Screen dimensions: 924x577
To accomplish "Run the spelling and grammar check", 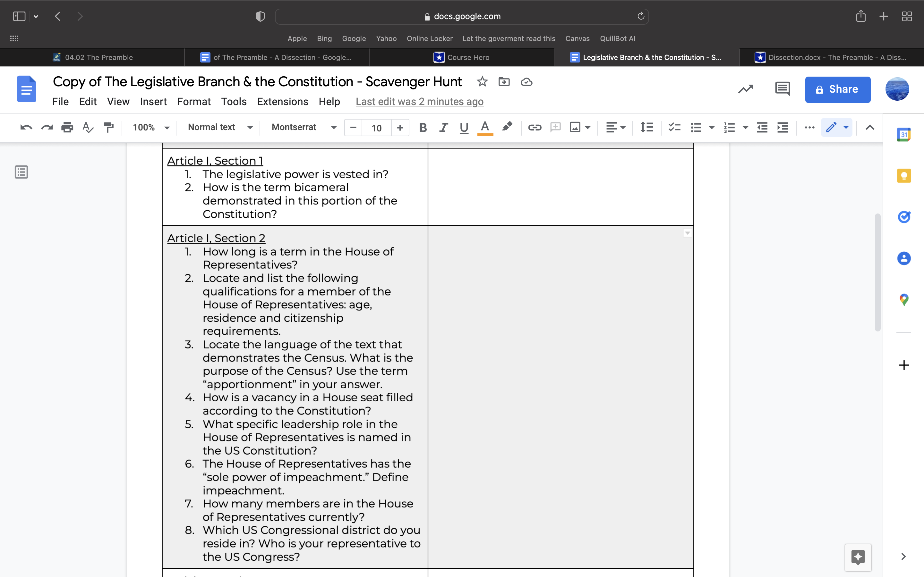I will tap(88, 128).
